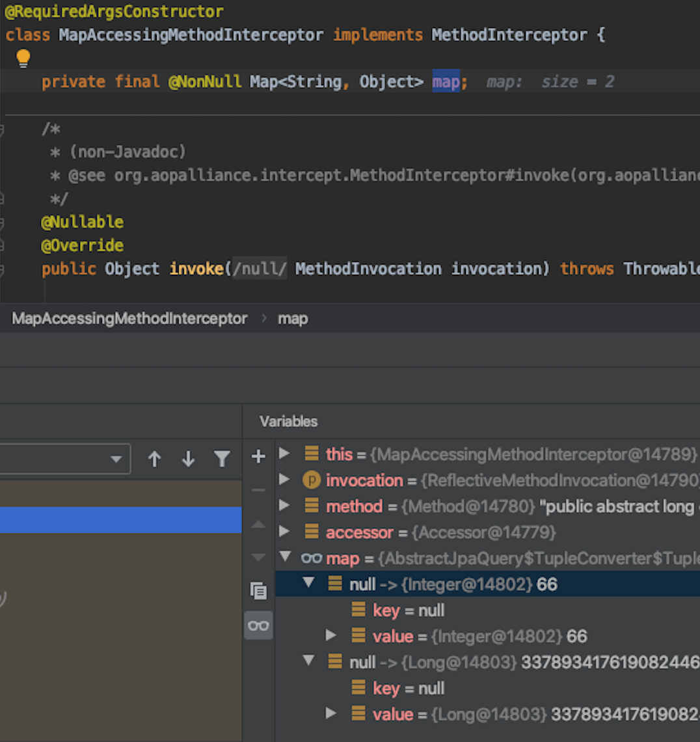The width and height of the screenshot is (700, 742).
Task: Click the up arrow navigation icon
Action: tap(155, 458)
